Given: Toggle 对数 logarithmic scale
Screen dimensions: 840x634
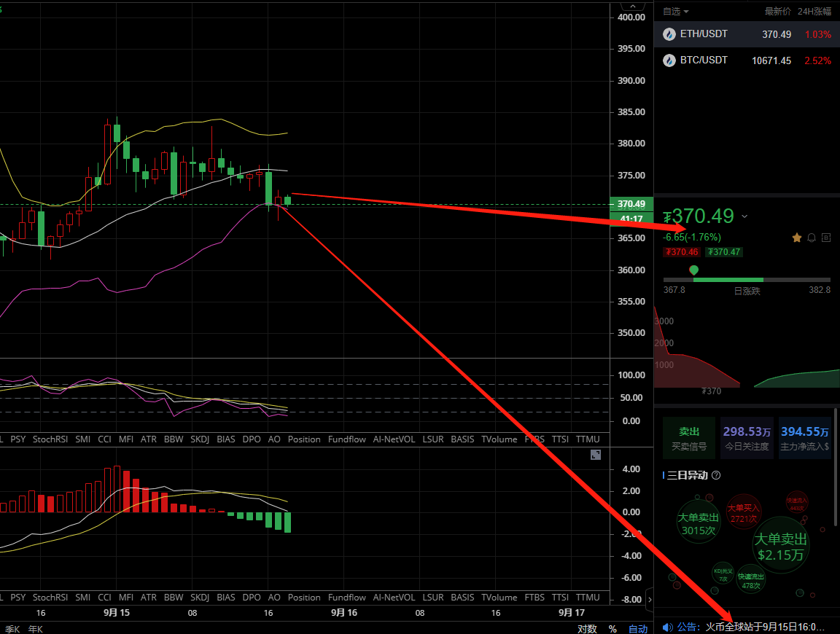Looking at the screenshot, I should click(x=587, y=629).
